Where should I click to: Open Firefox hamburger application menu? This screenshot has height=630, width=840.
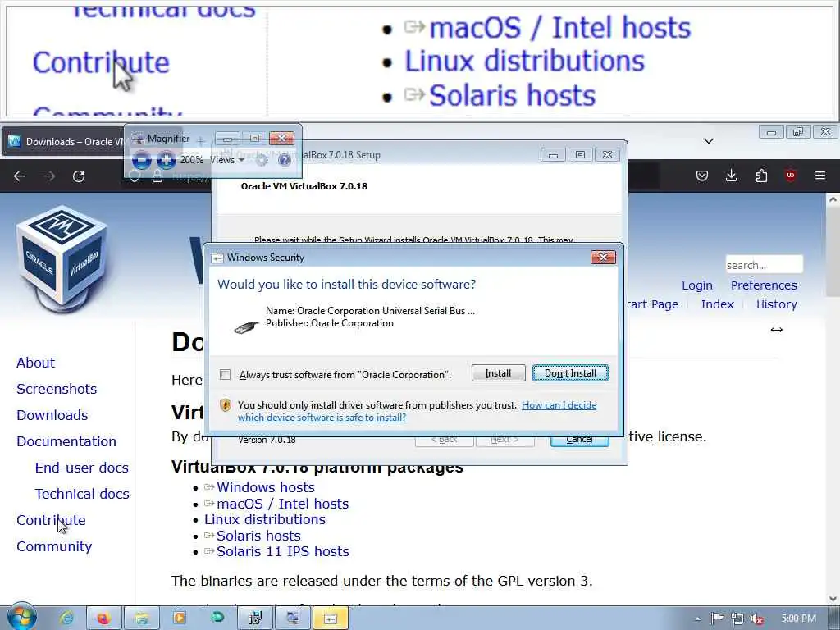[x=820, y=176]
